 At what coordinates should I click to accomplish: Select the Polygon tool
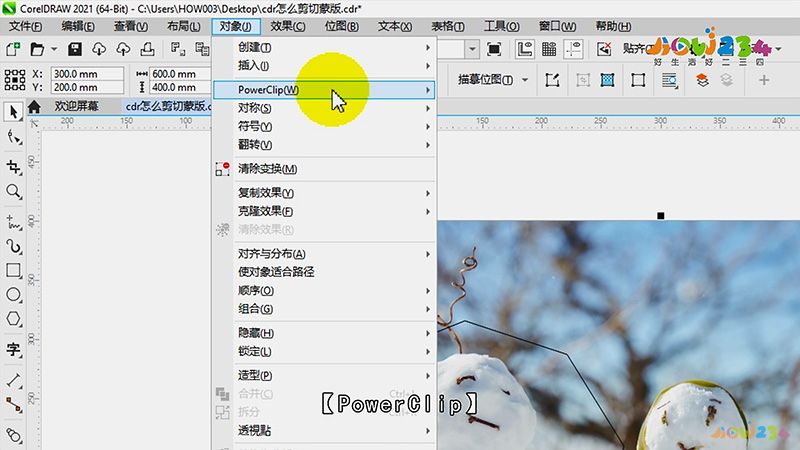(13, 319)
